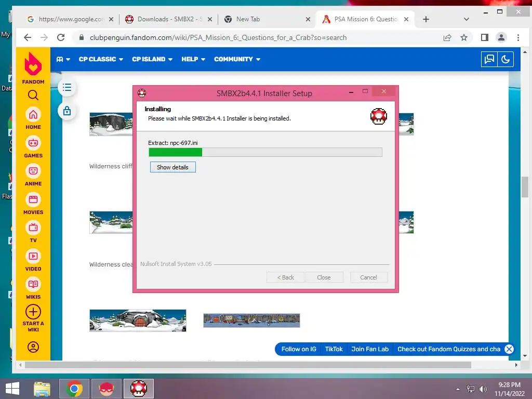Dismiss the Fandom bottom banner

point(509,349)
